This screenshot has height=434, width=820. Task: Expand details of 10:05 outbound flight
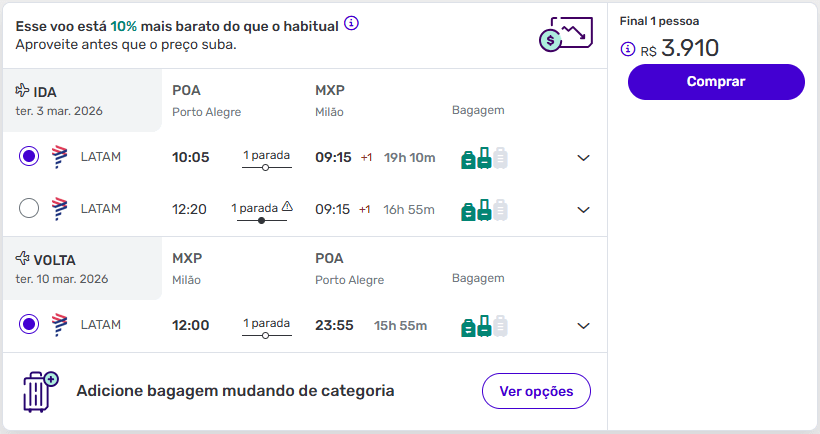pos(584,158)
